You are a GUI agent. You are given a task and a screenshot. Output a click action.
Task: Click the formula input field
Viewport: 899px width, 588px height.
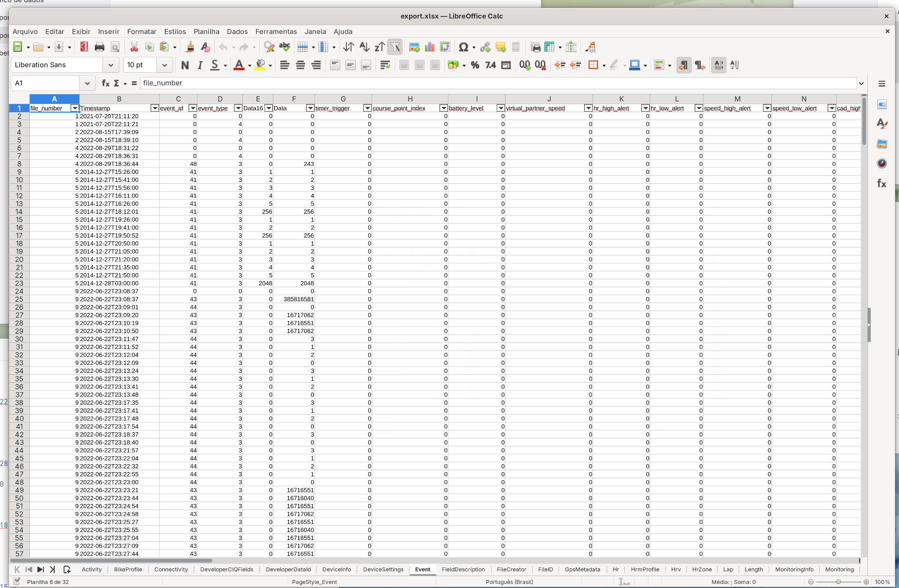[x=498, y=83]
